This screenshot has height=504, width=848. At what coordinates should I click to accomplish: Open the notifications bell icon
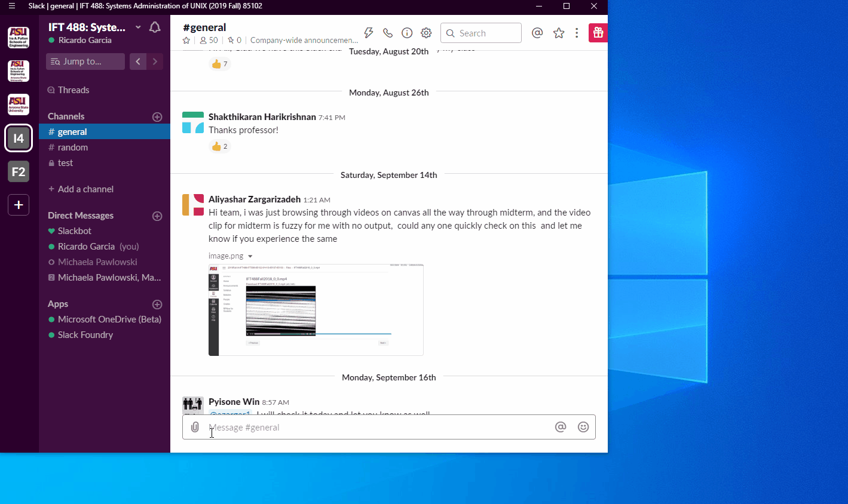155,27
